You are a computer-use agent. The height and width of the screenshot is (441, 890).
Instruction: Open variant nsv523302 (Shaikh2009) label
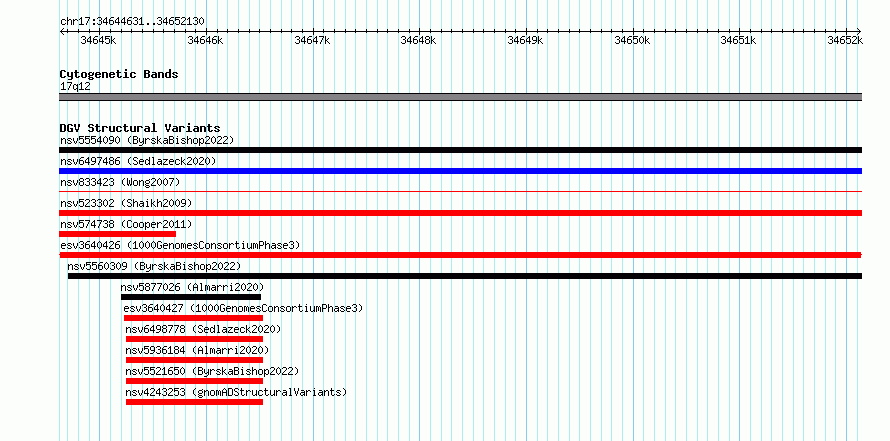126,203
